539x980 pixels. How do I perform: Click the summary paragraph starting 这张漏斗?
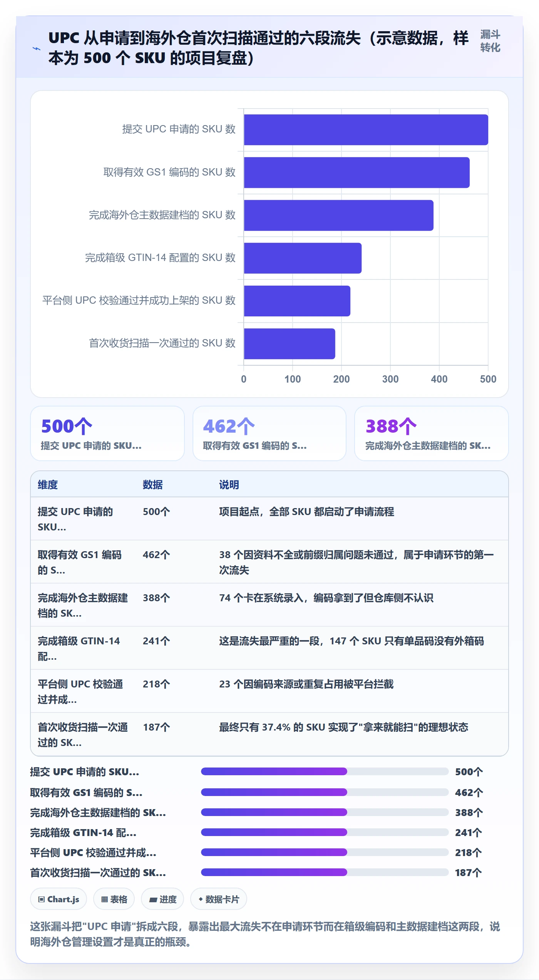tap(265, 934)
